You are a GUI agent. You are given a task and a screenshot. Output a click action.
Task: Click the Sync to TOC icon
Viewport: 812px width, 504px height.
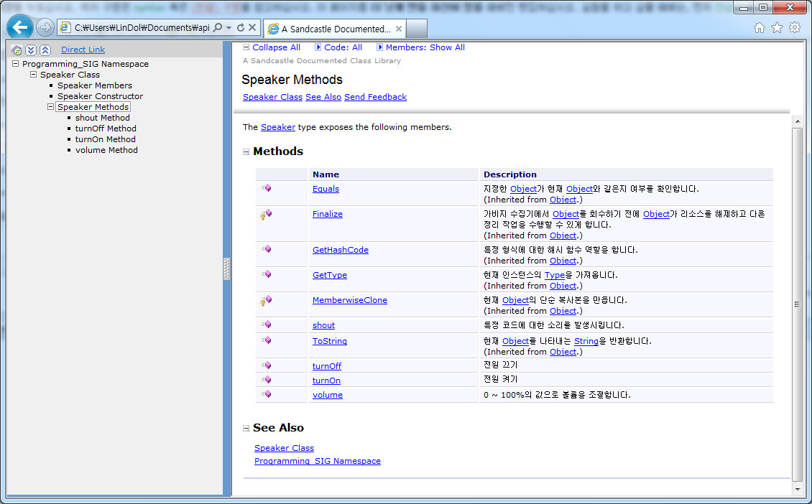coord(17,50)
